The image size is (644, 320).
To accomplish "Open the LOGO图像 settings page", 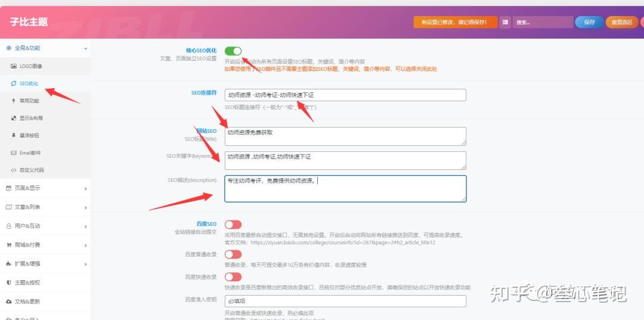I will pos(45,66).
